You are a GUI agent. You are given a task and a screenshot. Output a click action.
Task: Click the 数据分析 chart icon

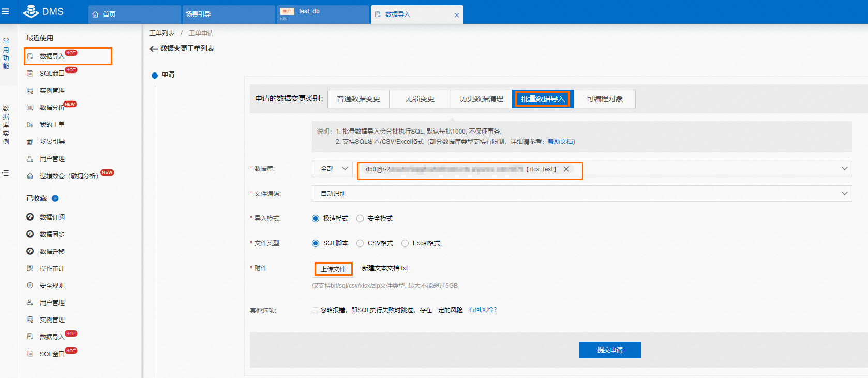click(30, 108)
